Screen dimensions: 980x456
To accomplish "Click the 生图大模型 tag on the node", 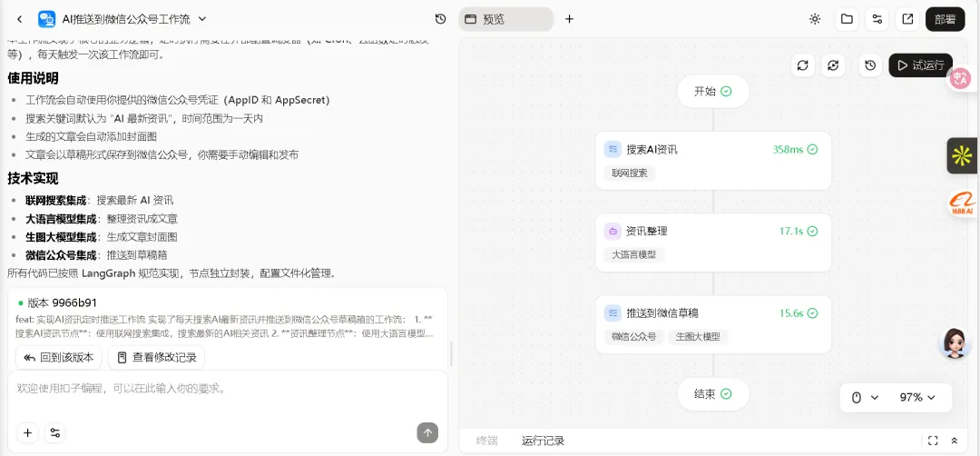I will pyautogui.click(x=698, y=337).
